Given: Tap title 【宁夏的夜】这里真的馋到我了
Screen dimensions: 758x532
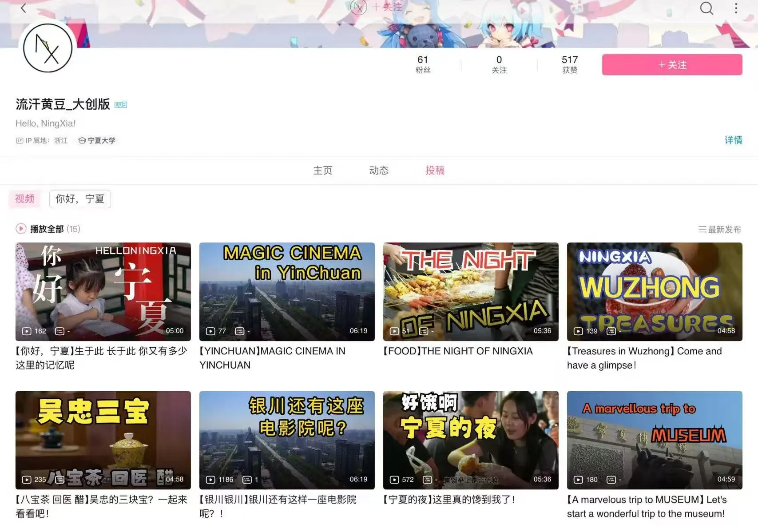Looking at the screenshot, I should click(x=449, y=500).
